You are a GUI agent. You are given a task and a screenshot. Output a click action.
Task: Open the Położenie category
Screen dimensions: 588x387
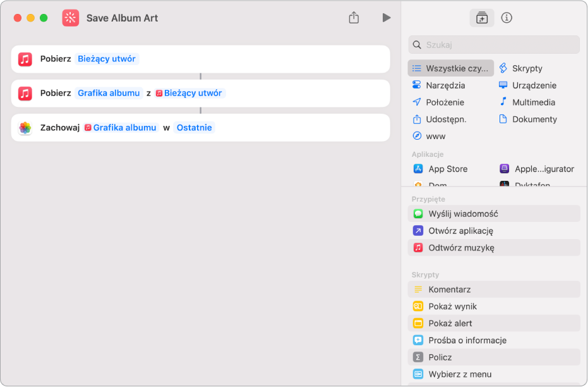pyautogui.click(x=445, y=102)
